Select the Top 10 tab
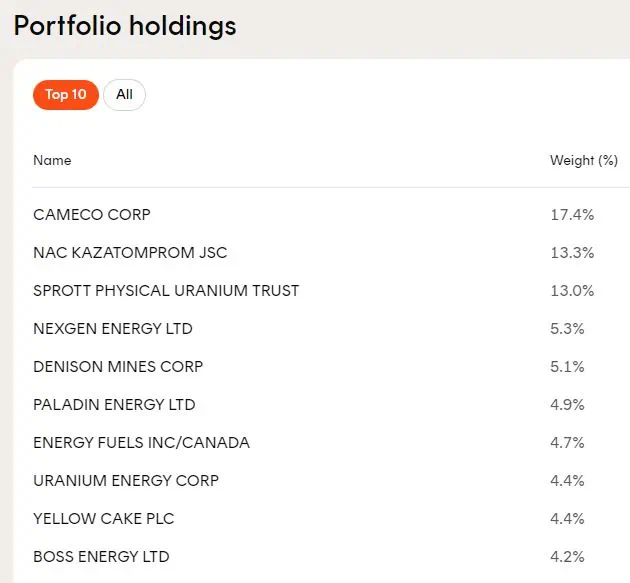Image resolution: width=630 pixels, height=583 pixels. pyautogui.click(x=66, y=95)
